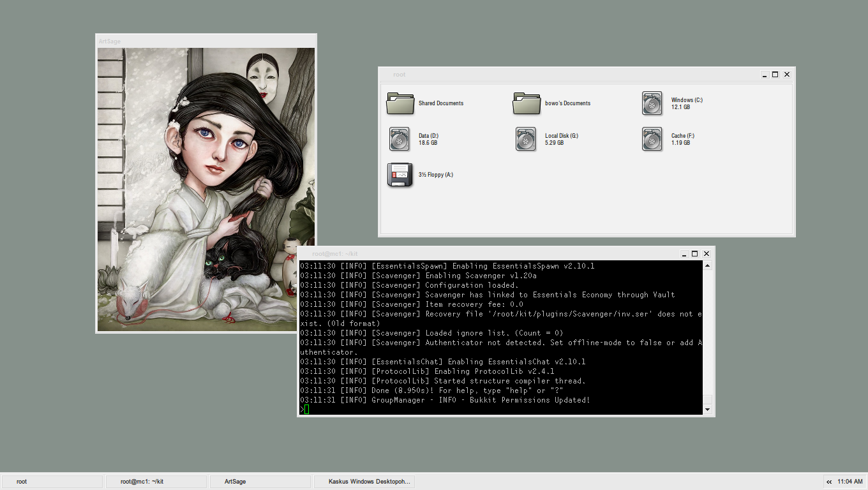Click the "Configuration loaded." terminal line

tap(408, 285)
